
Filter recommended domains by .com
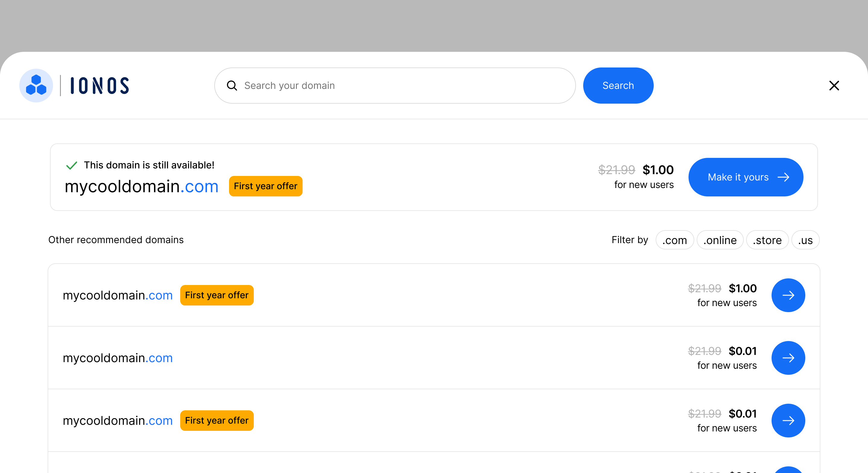tap(675, 240)
